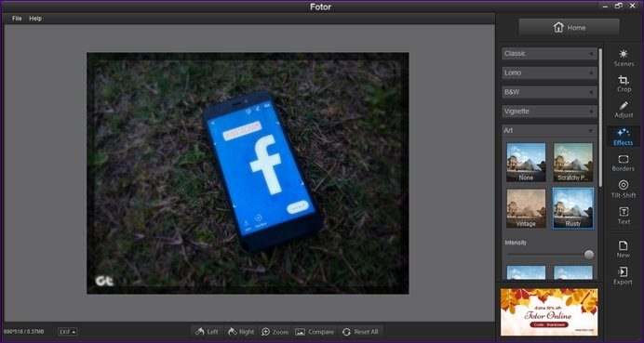Image resolution: width=644 pixels, height=343 pixels.
Task: Close the Fotor window
Action: [632, 6]
